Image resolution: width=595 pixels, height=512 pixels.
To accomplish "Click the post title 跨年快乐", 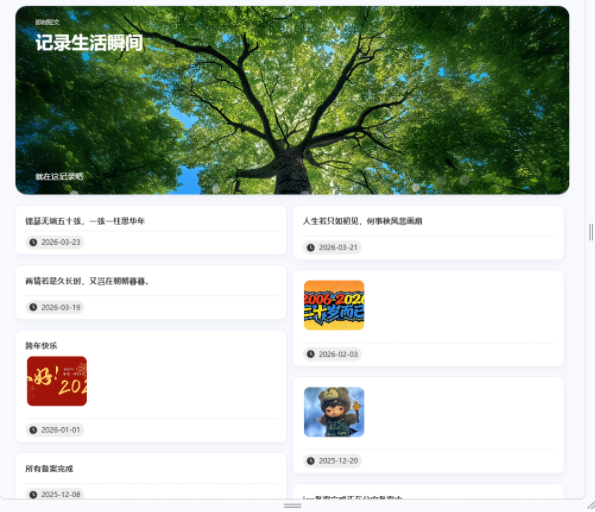I will (41, 346).
